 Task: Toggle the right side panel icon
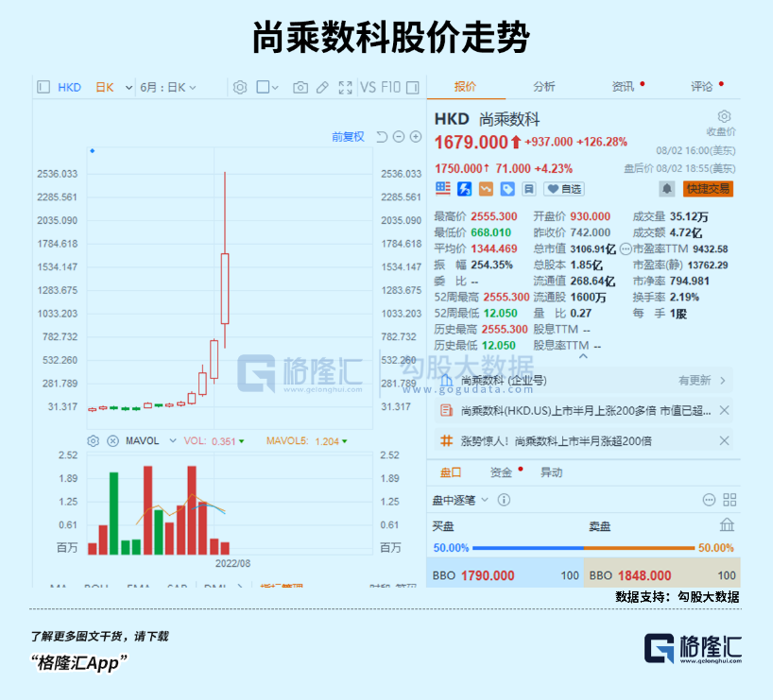click(413, 87)
